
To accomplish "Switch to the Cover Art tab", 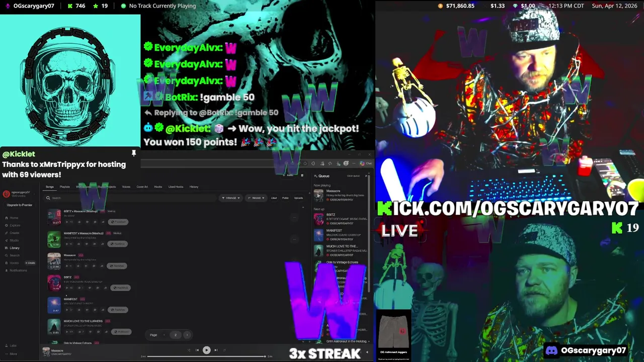I will (142, 187).
